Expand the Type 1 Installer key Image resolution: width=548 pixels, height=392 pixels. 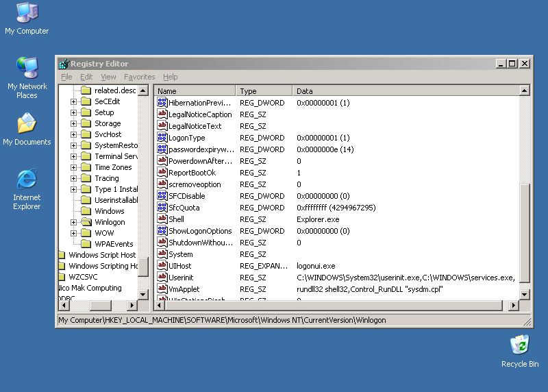click(x=73, y=189)
